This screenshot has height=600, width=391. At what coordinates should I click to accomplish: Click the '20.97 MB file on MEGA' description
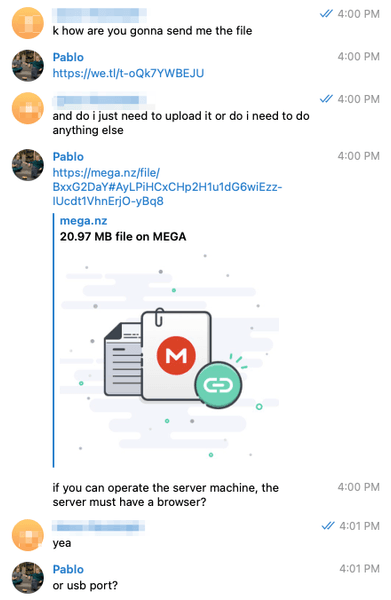click(x=123, y=236)
